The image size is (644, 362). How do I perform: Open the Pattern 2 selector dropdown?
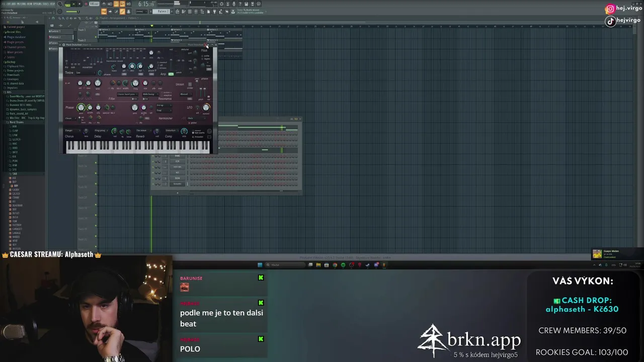tap(161, 12)
